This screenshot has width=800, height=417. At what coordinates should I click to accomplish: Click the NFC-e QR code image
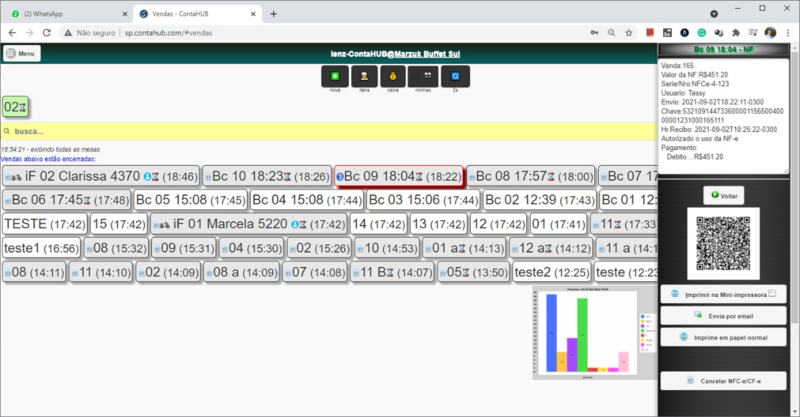[x=723, y=243]
